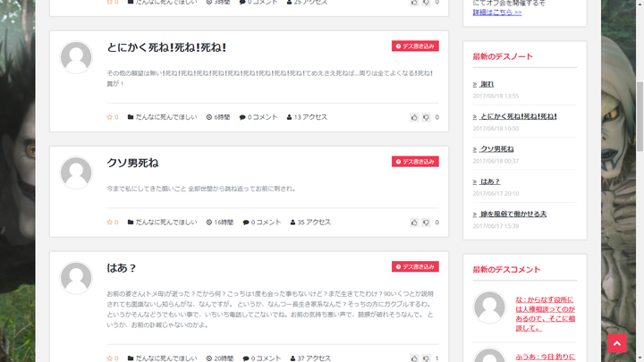This screenshot has height=362, width=644.
Task: Open 0コメント on the 「クソ男死ね」 post
Action: pyautogui.click(x=266, y=222)
